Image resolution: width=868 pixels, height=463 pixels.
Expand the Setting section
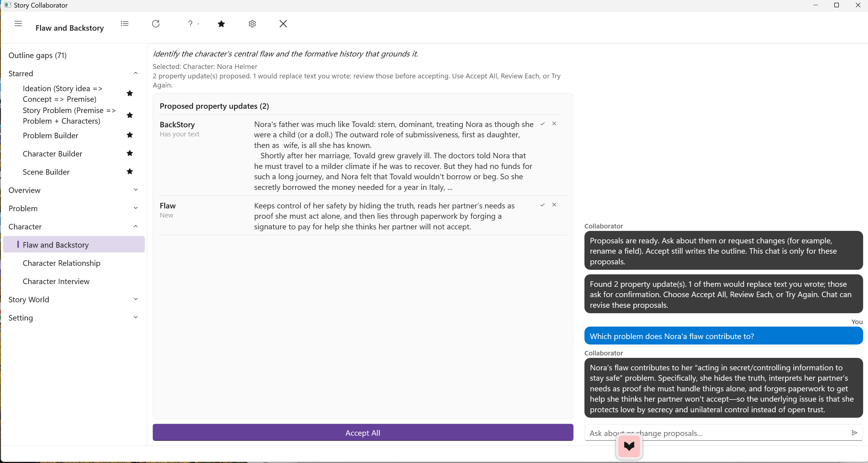[136, 317]
